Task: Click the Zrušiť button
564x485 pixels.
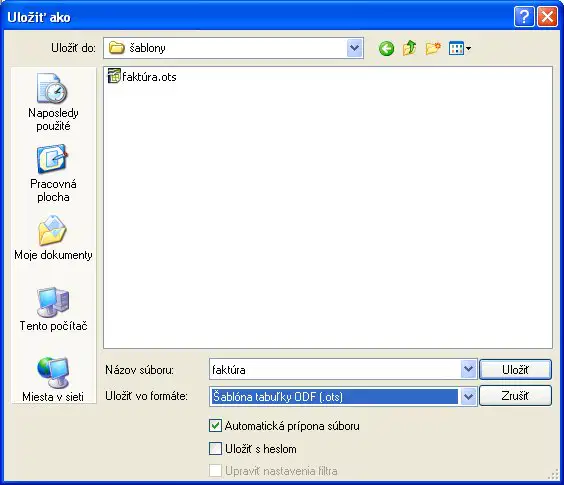Action: [515, 396]
